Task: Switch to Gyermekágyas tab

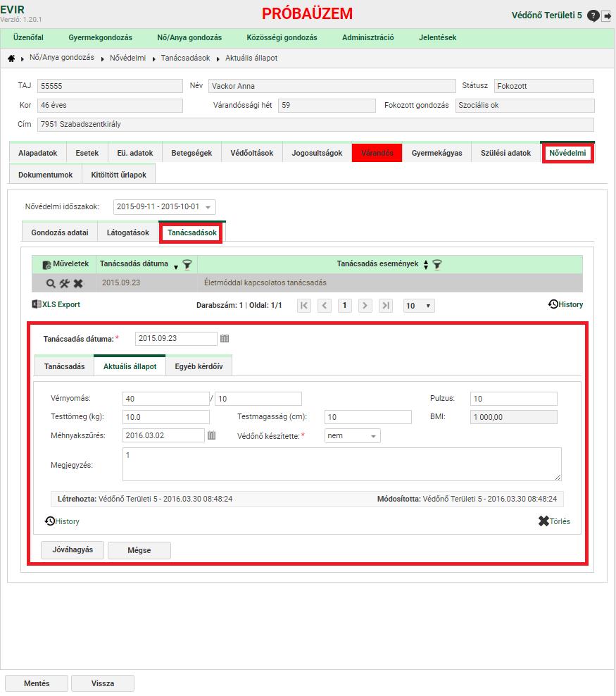Action: [437, 153]
